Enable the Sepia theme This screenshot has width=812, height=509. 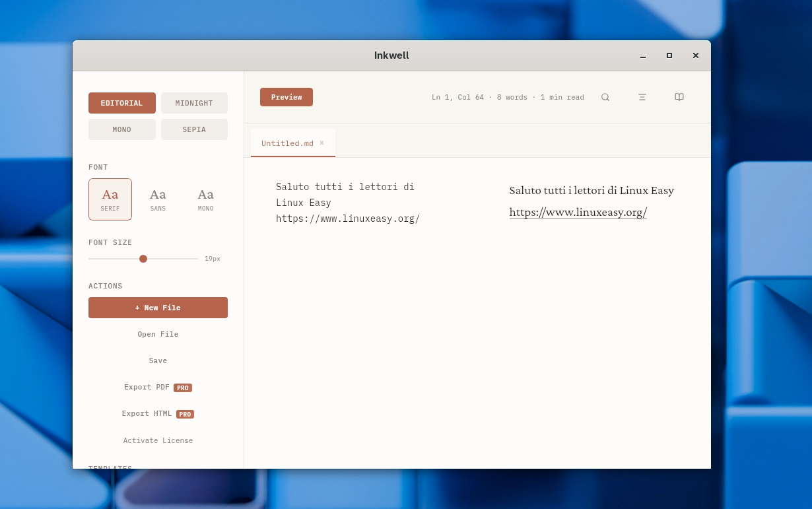(194, 129)
